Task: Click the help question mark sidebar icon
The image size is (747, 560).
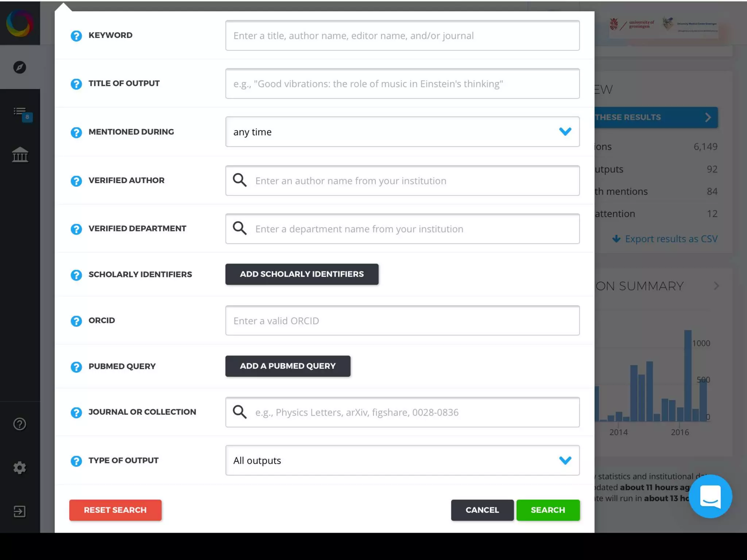Action: click(20, 424)
